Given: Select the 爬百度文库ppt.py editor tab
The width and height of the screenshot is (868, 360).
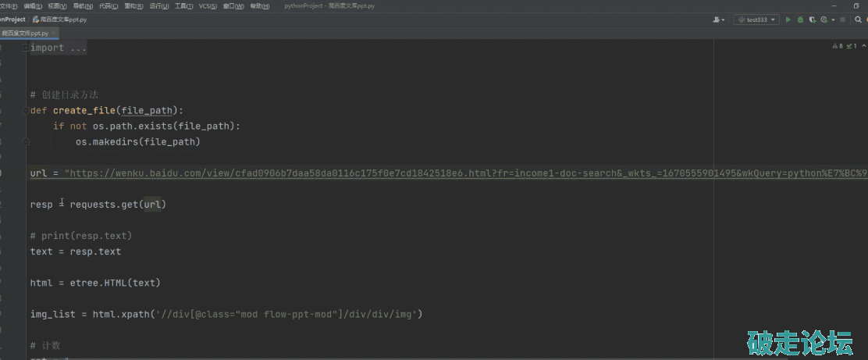Looking at the screenshot, I should coord(25,34).
